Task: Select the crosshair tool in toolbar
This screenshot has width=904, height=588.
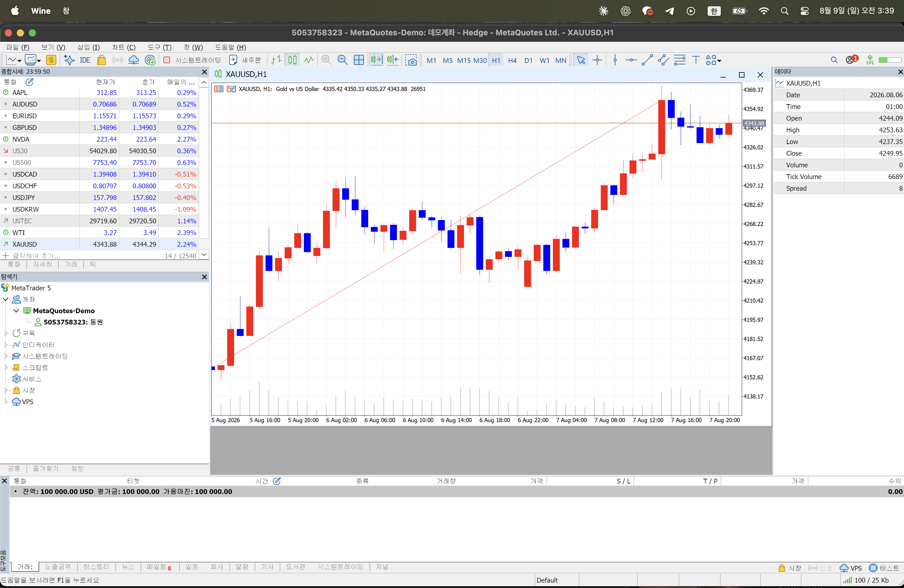Action: 597,60
